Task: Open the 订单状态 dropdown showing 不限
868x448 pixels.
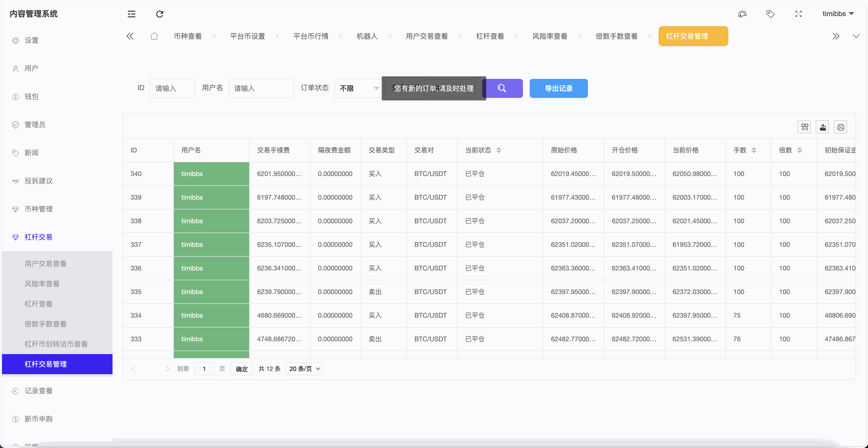Action: (358, 88)
